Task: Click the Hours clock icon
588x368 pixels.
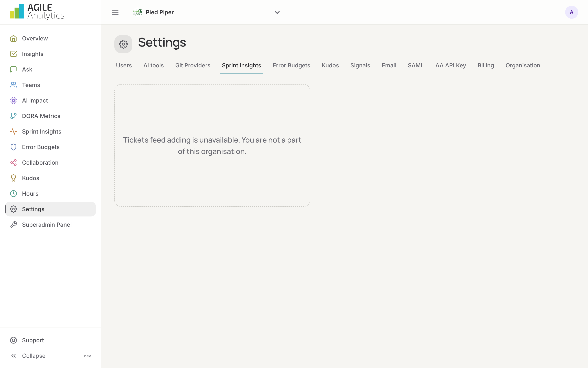Action: click(x=13, y=194)
